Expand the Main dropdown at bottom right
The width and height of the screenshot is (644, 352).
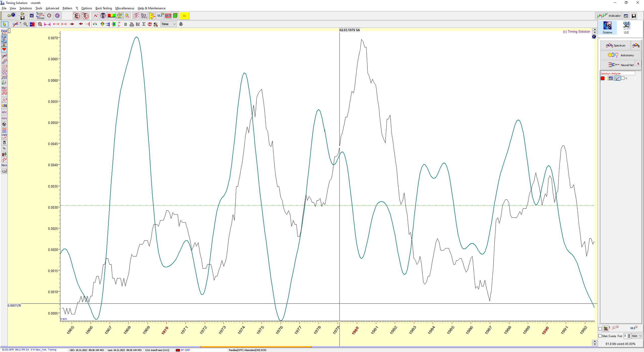[637, 336]
